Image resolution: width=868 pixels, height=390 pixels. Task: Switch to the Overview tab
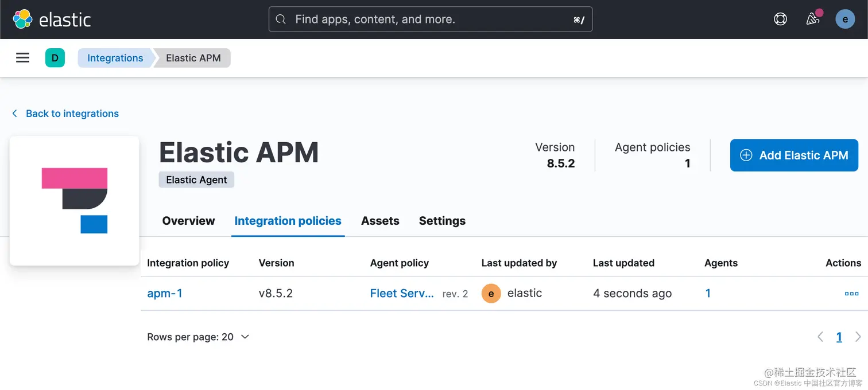(x=188, y=221)
